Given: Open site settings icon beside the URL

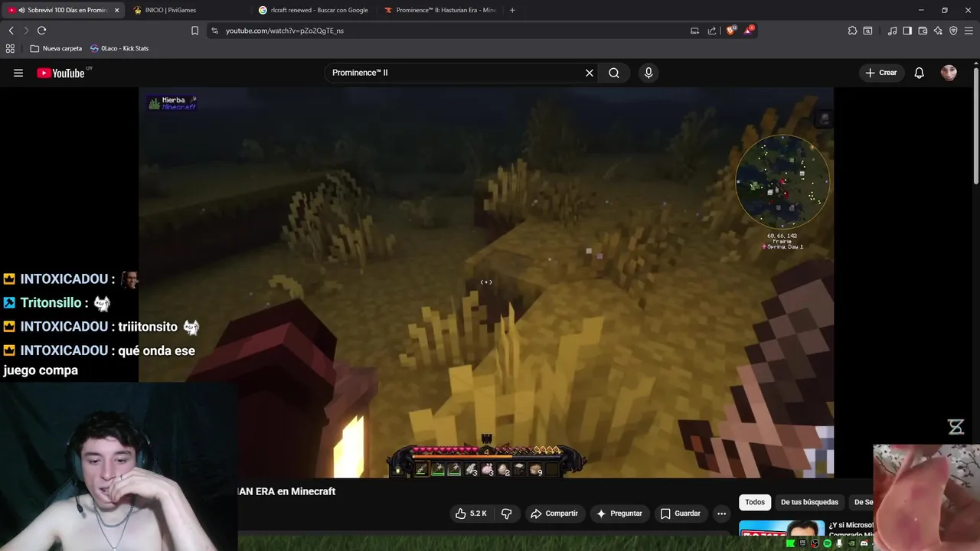Looking at the screenshot, I should pos(215,31).
